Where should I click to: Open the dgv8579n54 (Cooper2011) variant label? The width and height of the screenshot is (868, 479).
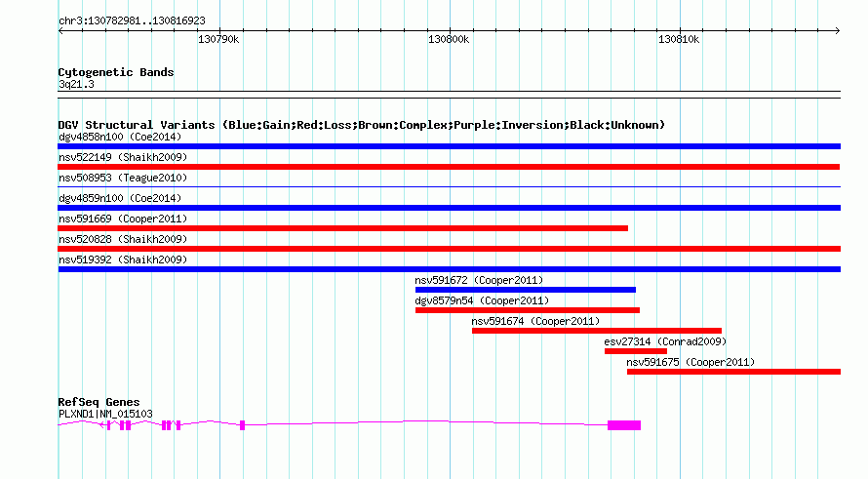click(482, 300)
